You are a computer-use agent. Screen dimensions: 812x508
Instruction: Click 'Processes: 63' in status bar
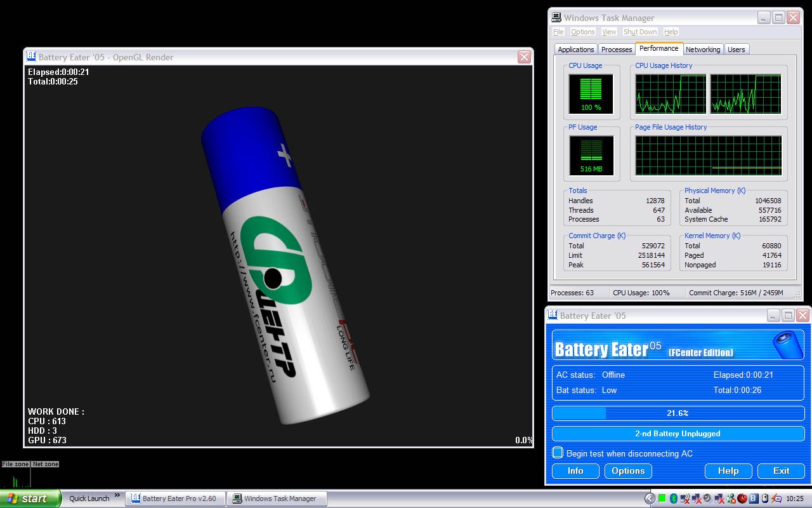coord(572,293)
